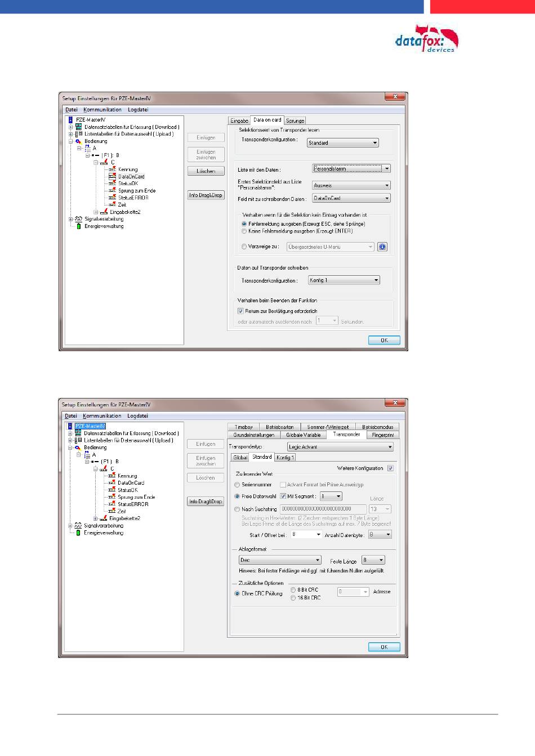This screenshot has width=535, height=756.
Task: Select Datensatztabellen table icon in lower dialog tree
Action: click(x=78, y=433)
